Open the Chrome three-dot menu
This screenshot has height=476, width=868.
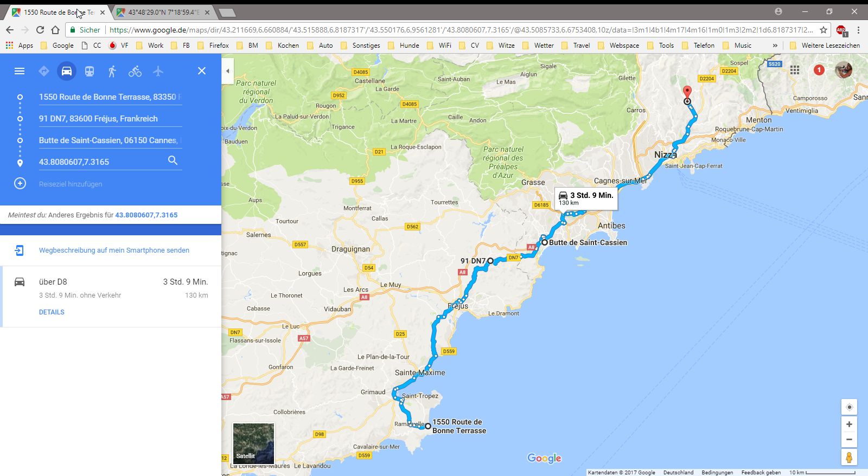(858, 30)
